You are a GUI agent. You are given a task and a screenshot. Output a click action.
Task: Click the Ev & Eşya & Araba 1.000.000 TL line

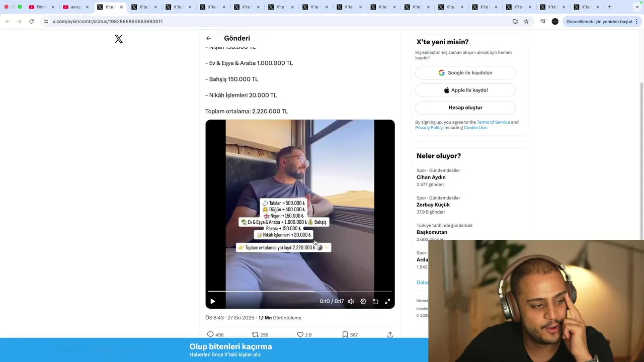[x=249, y=63]
